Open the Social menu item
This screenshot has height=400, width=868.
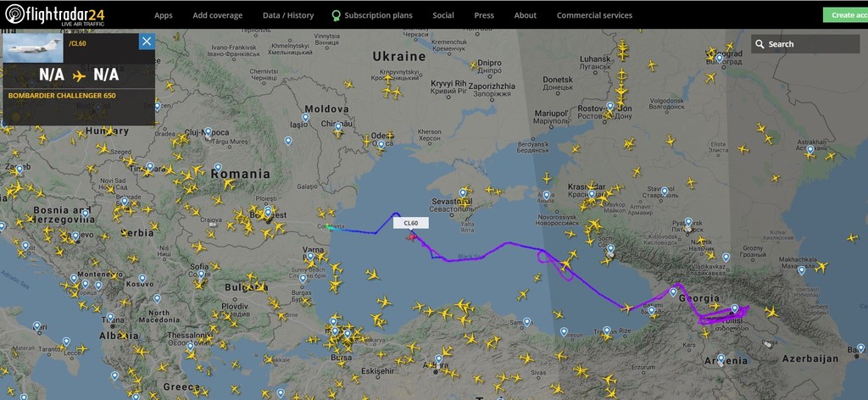click(x=443, y=15)
